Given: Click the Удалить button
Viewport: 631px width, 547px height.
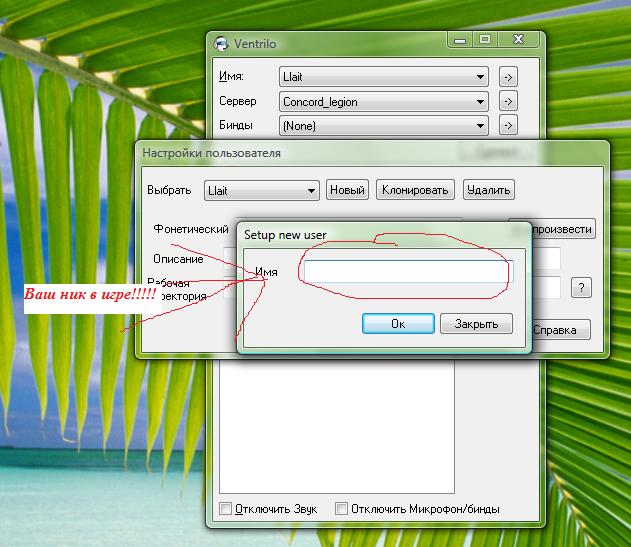Looking at the screenshot, I should (488, 190).
